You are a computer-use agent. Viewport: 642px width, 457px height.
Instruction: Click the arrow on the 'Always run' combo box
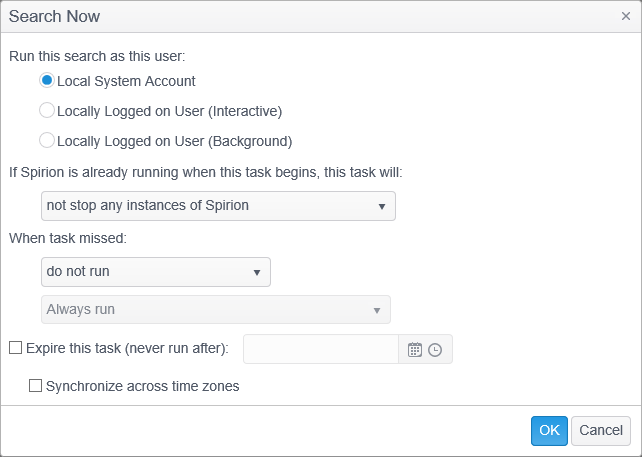pyautogui.click(x=377, y=310)
